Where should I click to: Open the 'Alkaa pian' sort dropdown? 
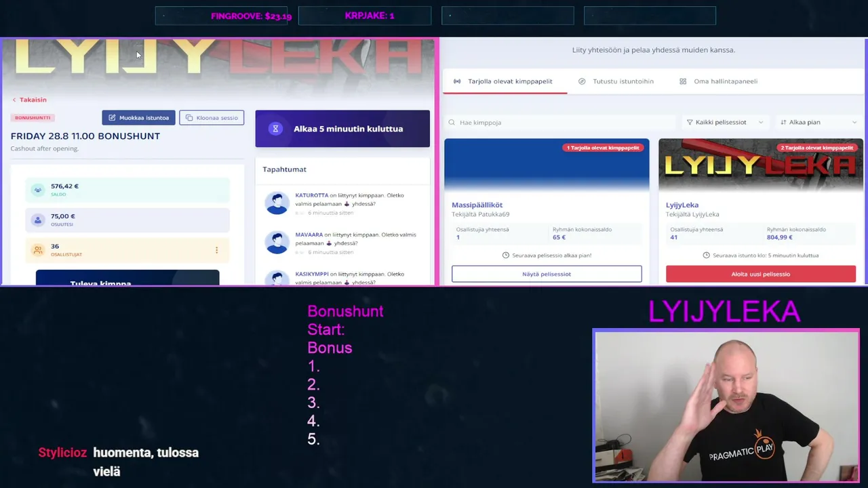(819, 123)
